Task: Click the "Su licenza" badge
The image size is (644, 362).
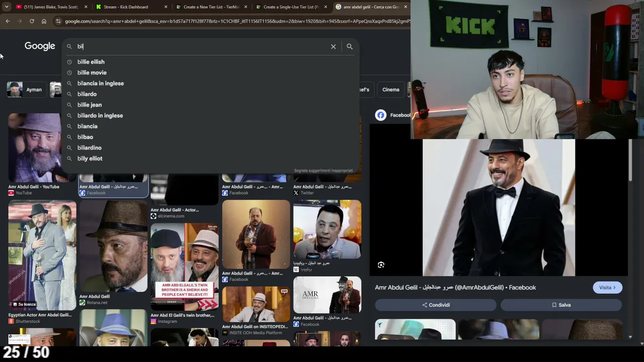Action: coord(24,304)
